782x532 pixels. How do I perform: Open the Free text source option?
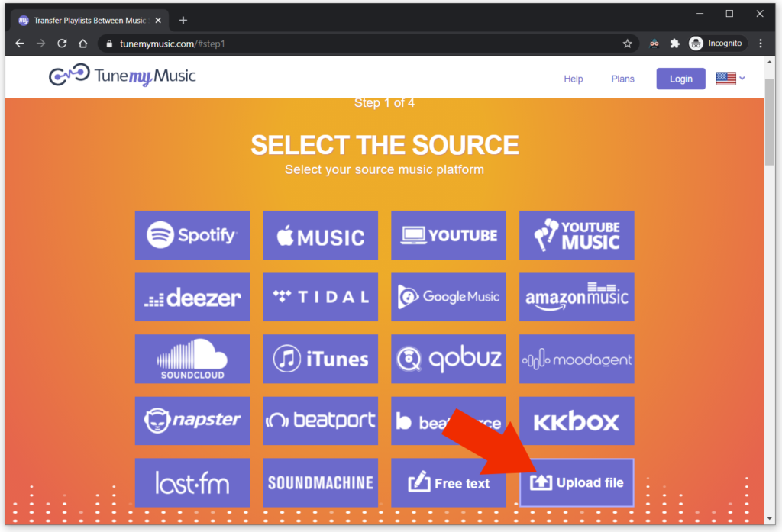point(448,482)
